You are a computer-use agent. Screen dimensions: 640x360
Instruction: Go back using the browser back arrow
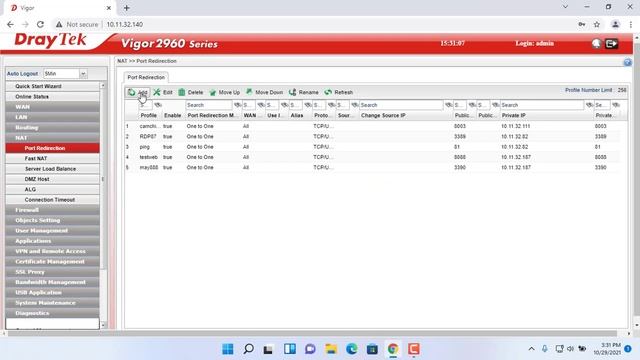click(x=10, y=24)
